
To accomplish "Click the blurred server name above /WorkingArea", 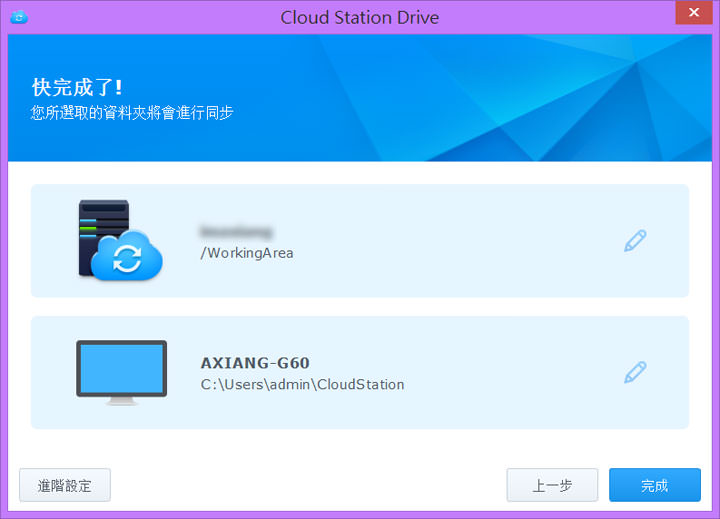I will click(236, 231).
